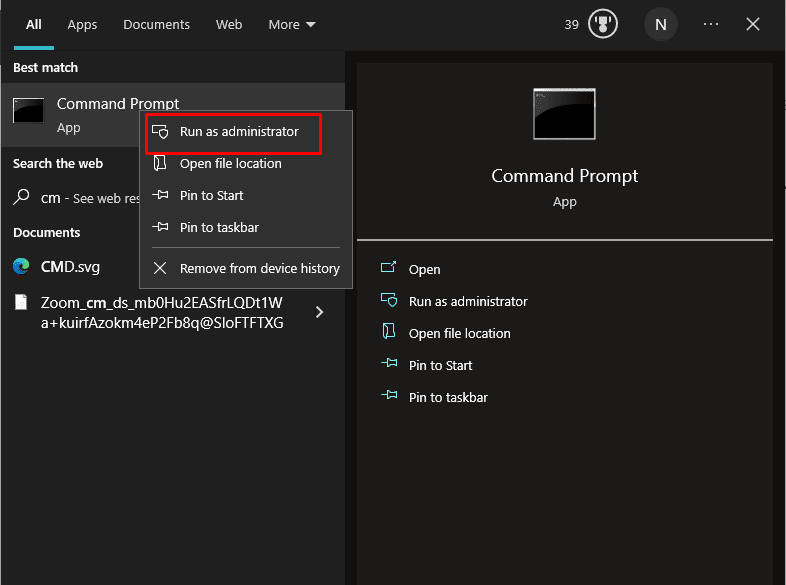Click the Command Prompt icon in Best match
Viewport: 786px width, 585px height.
pyautogui.click(x=29, y=110)
